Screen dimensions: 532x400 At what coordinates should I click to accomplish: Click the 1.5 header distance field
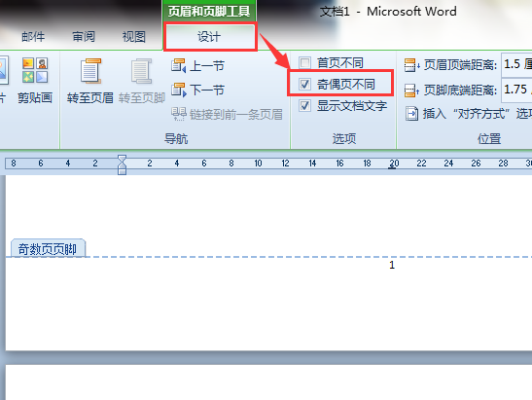point(516,64)
